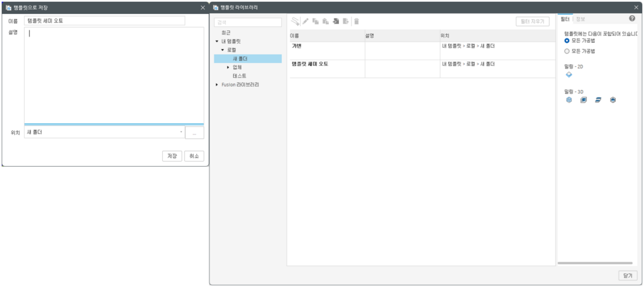644x287 pixels.
Task: Click into the 설명 description text area
Action: [114, 76]
